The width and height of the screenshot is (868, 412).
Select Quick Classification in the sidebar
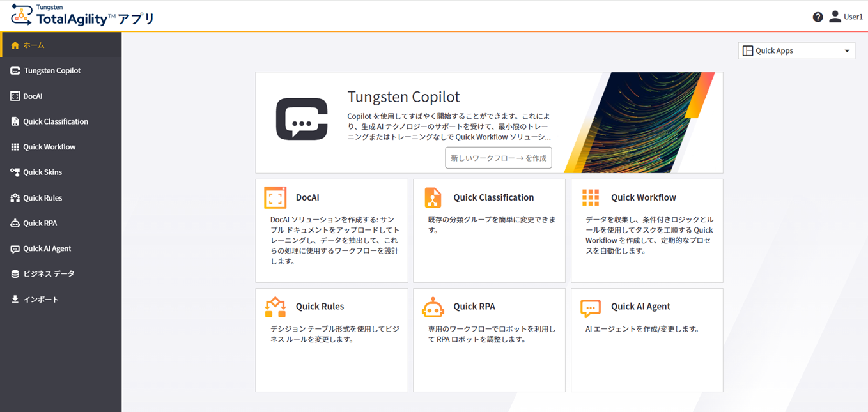51,121
